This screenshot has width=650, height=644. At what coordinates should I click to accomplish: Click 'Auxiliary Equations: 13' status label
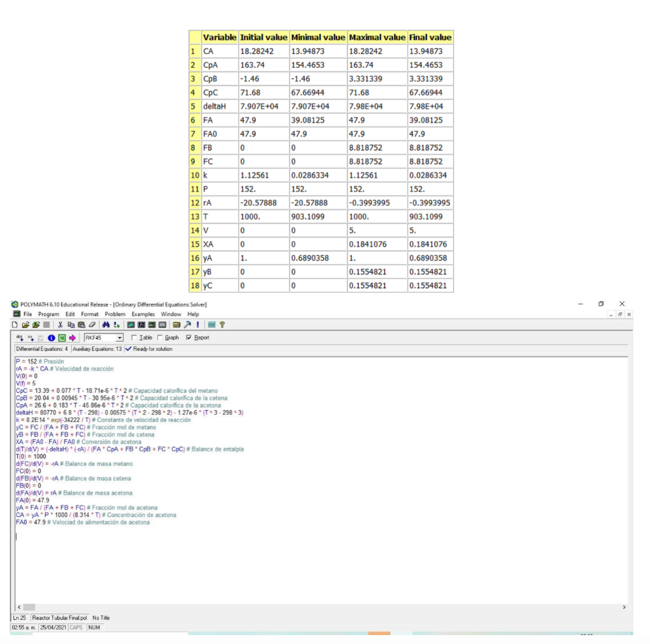(x=97, y=349)
